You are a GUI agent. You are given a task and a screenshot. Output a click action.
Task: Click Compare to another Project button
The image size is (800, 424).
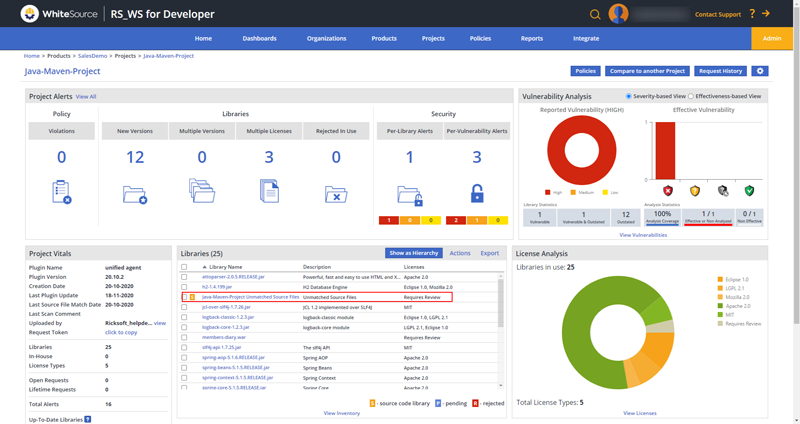click(x=647, y=71)
